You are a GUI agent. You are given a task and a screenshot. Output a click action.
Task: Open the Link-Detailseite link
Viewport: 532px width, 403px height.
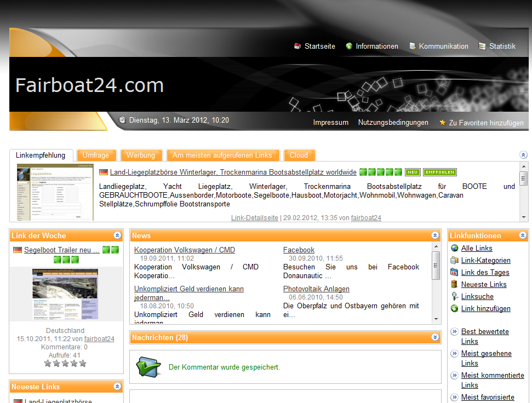[254, 217]
